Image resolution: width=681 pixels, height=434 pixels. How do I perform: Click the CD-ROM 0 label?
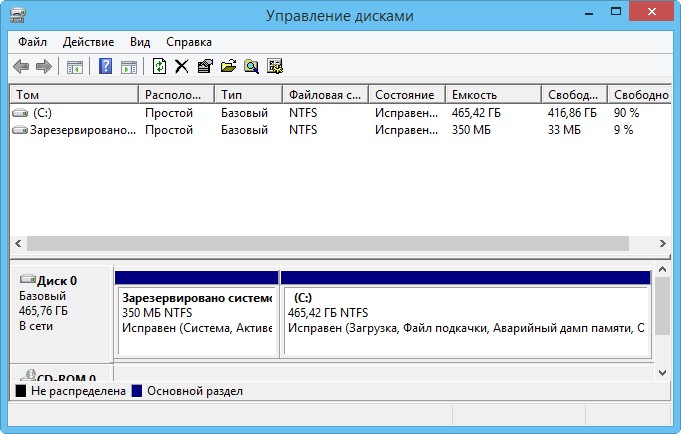click(x=66, y=378)
